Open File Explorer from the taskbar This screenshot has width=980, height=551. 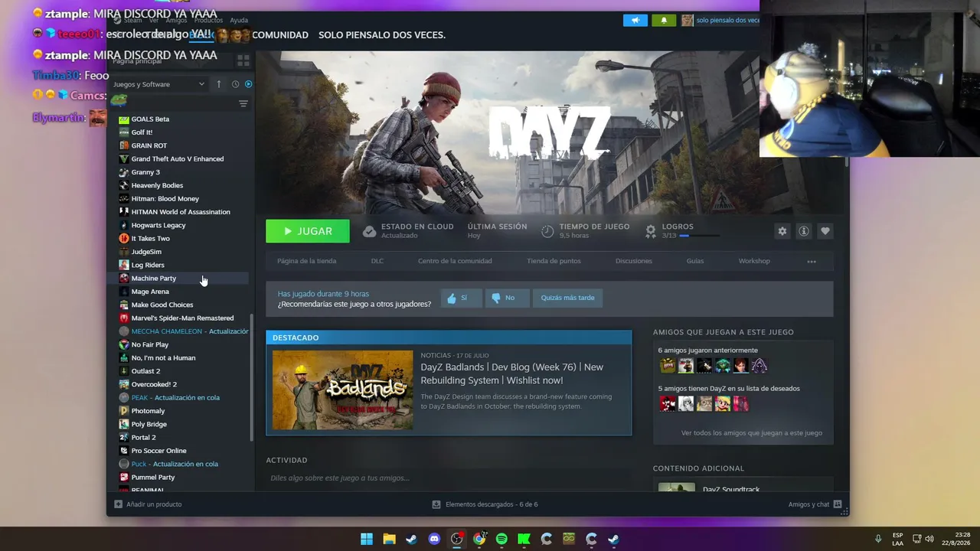tap(389, 539)
